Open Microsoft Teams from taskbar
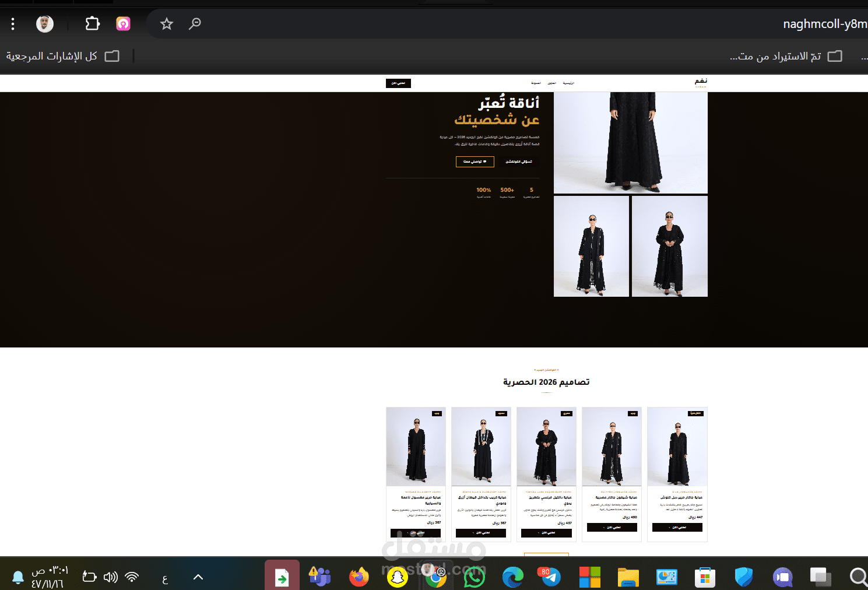 click(320, 577)
